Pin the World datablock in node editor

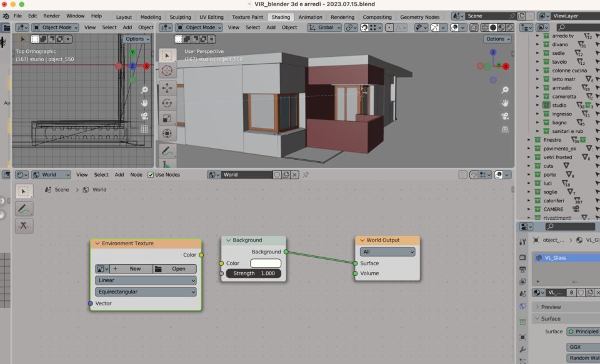306,175
